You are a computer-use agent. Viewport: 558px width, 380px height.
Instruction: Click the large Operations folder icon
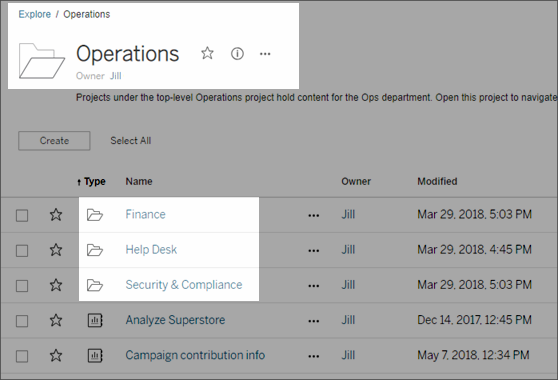42,61
